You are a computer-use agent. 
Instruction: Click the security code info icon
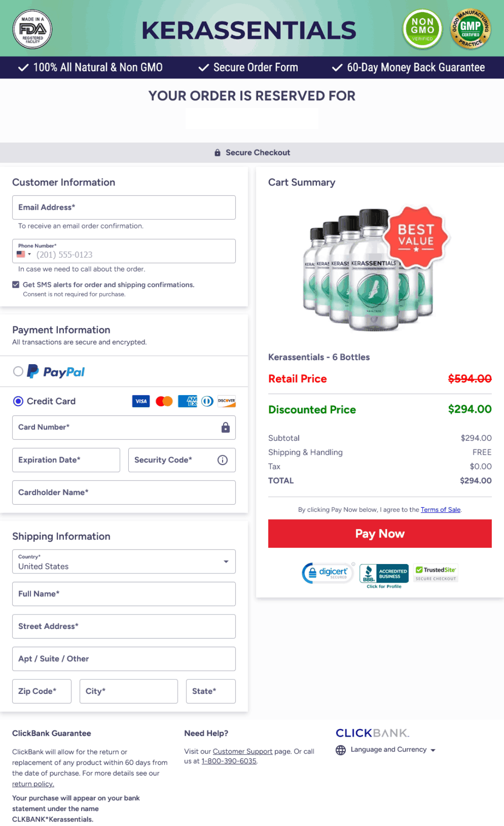(223, 460)
